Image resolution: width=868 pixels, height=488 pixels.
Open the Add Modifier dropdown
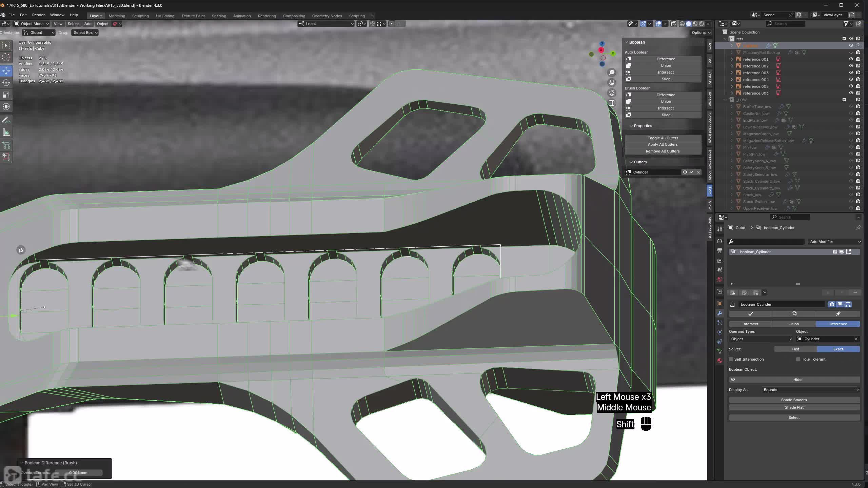[x=834, y=242]
